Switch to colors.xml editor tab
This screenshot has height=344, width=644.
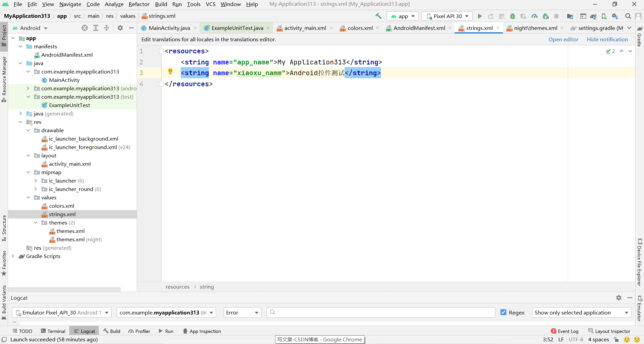tap(360, 28)
